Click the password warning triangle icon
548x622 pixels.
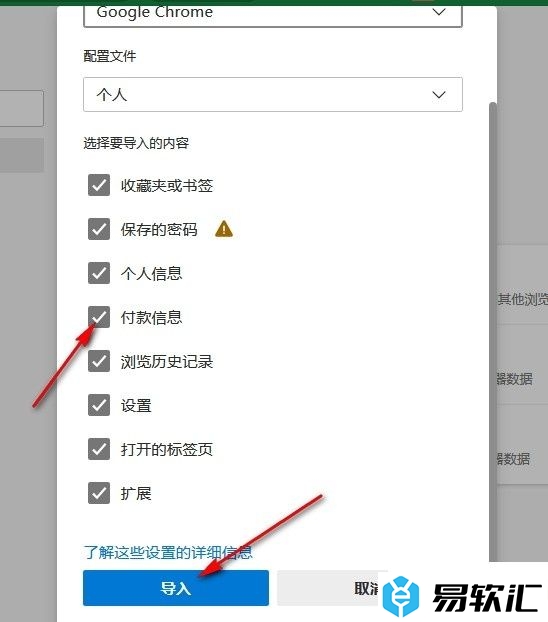[224, 229]
